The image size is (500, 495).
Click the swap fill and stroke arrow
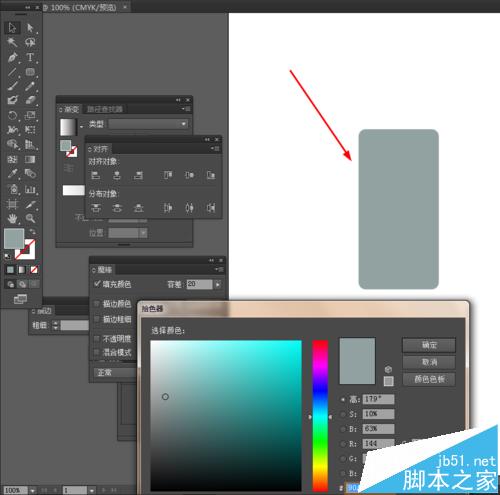32,231
